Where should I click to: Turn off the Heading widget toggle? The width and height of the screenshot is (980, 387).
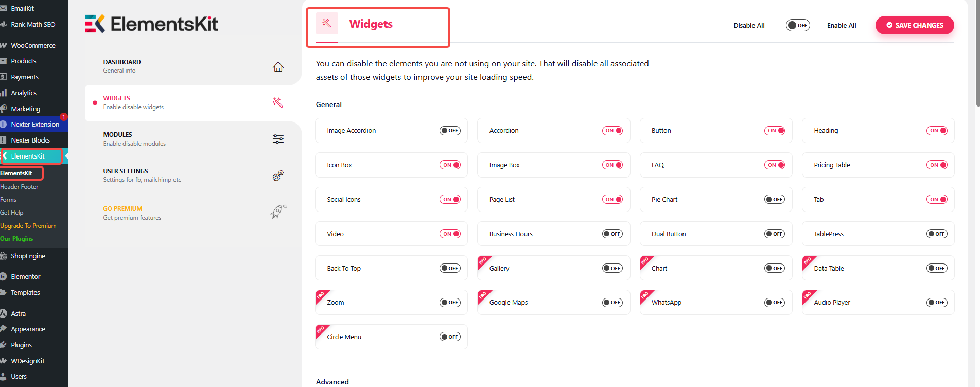(x=937, y=131)
